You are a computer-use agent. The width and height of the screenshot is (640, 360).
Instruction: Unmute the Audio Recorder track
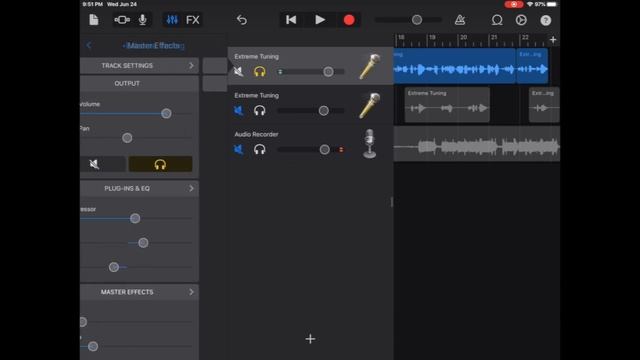[x=238, y=149]
